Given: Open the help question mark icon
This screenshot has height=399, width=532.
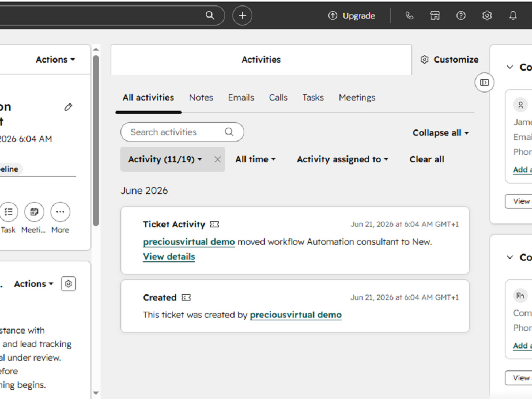Looking at the screenshot, I should point(461,15).
